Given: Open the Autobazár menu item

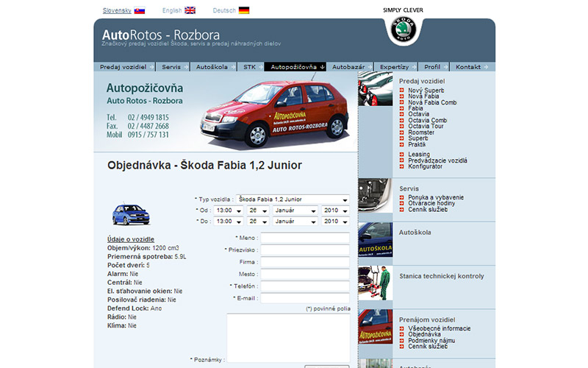Looking at the screenshot, I should click(350, 67).
